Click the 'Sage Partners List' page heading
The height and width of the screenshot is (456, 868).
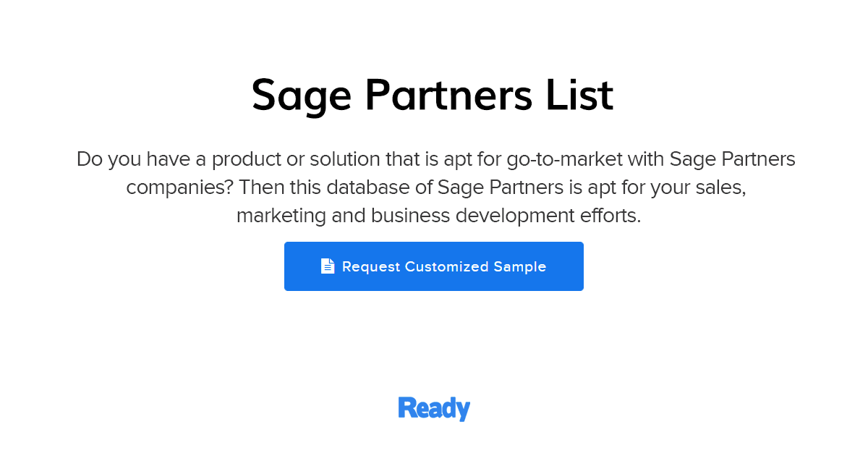click(433, 95)
